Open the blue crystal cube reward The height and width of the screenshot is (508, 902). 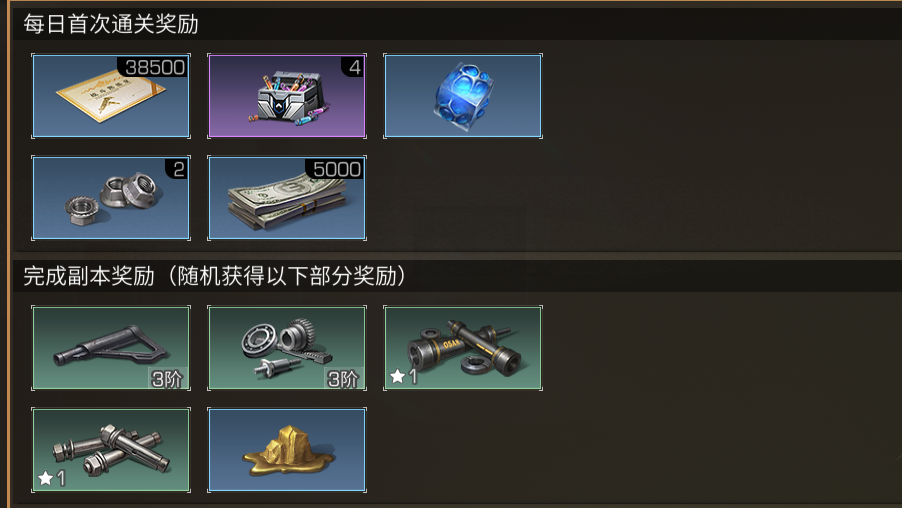pos(463,96)
